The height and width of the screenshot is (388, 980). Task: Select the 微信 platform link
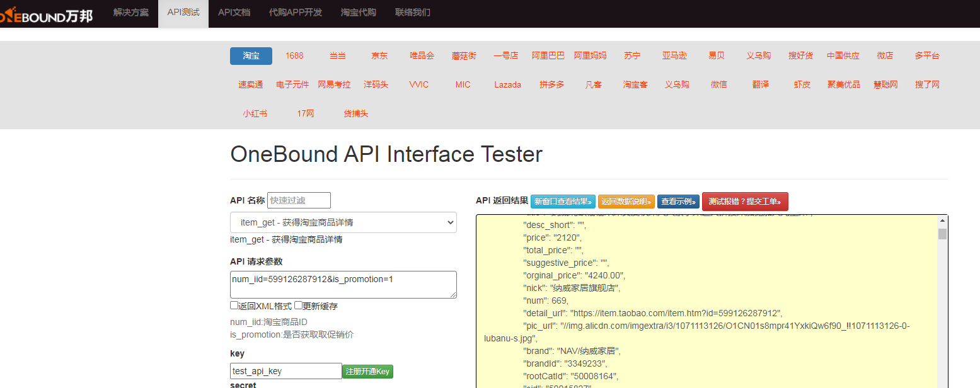(719, 84)
